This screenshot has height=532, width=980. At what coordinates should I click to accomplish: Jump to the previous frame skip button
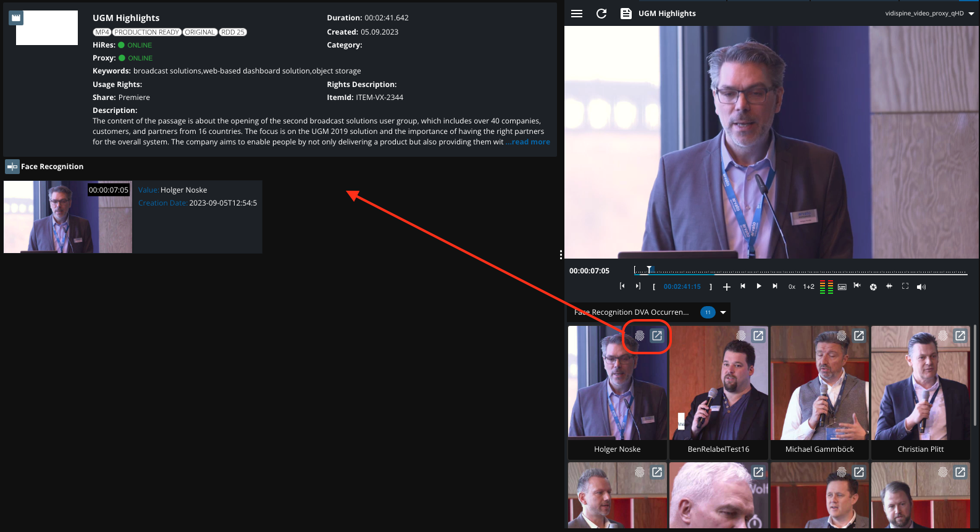743,286
